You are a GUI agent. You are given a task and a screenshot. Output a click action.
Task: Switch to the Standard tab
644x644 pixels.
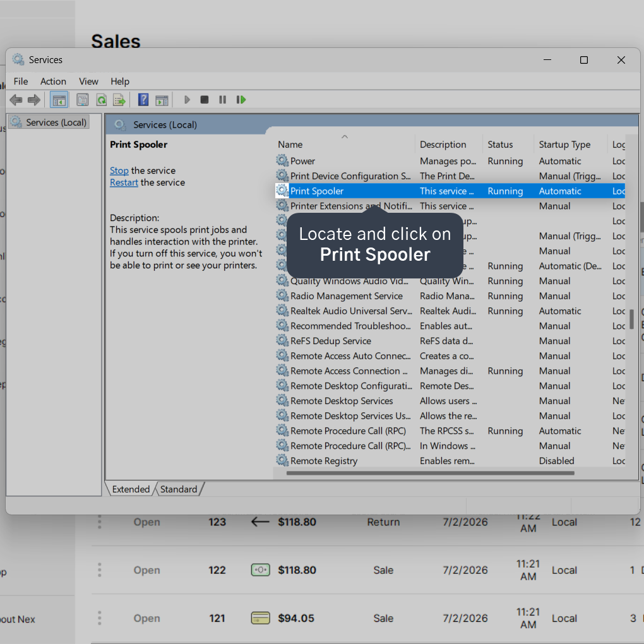(179, 489)
